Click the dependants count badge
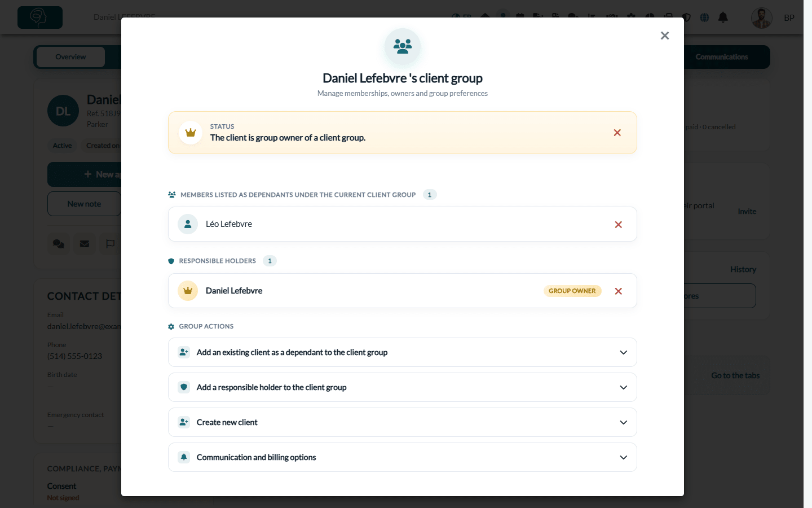Viewport: 812px width, 508px height. [430, 195]
